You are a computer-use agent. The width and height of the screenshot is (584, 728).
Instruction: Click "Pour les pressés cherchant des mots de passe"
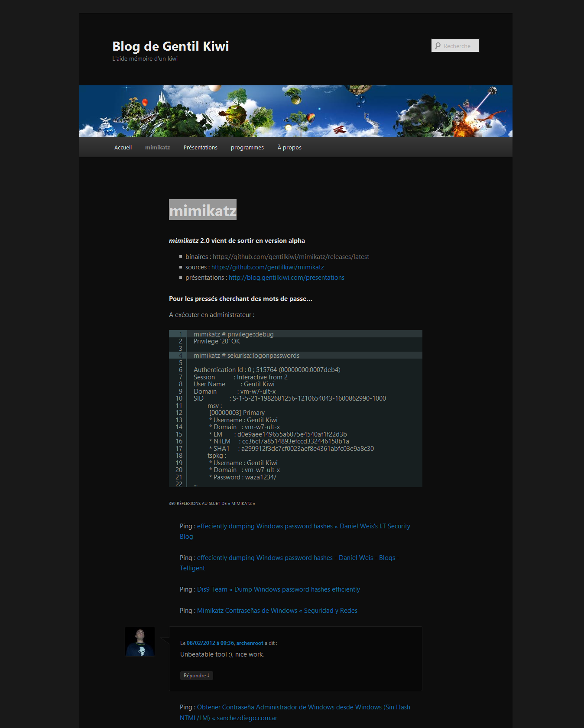(240, 299)
